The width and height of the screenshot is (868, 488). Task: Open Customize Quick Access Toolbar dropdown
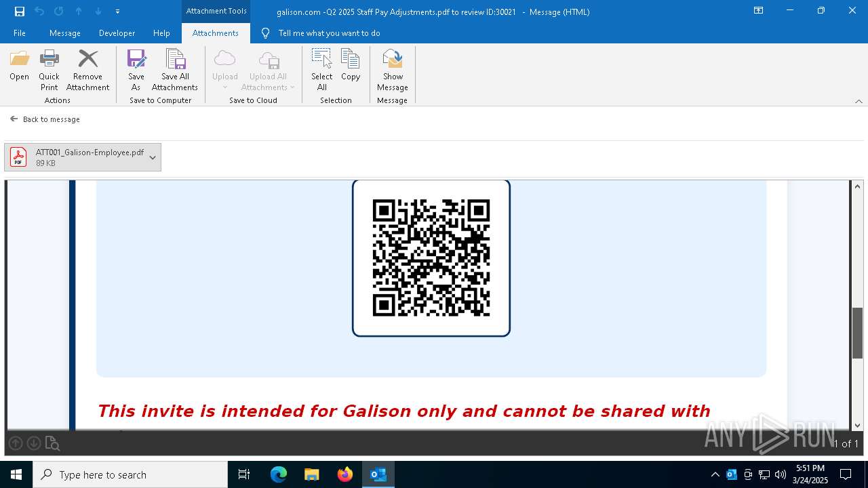[117, 12]
